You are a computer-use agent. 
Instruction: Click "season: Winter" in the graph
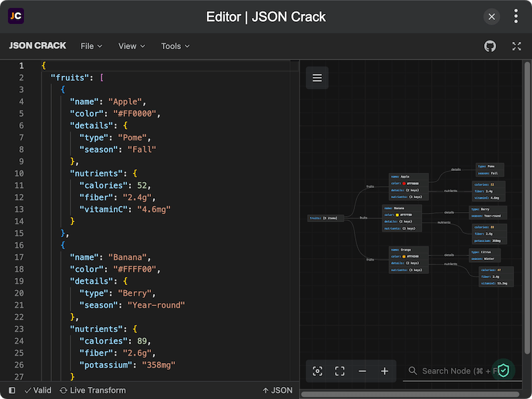coord(485,259)
